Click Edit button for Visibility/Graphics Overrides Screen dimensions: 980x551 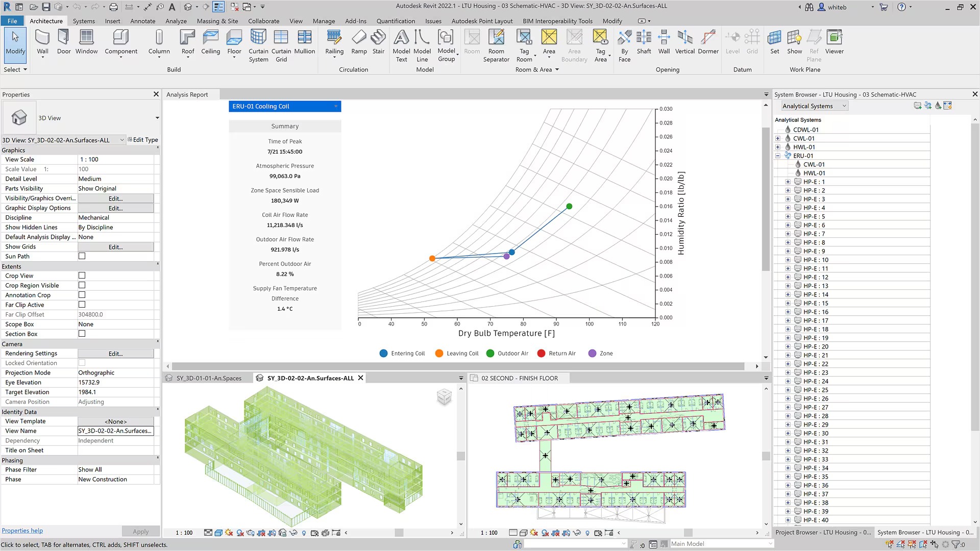[115, 198]
